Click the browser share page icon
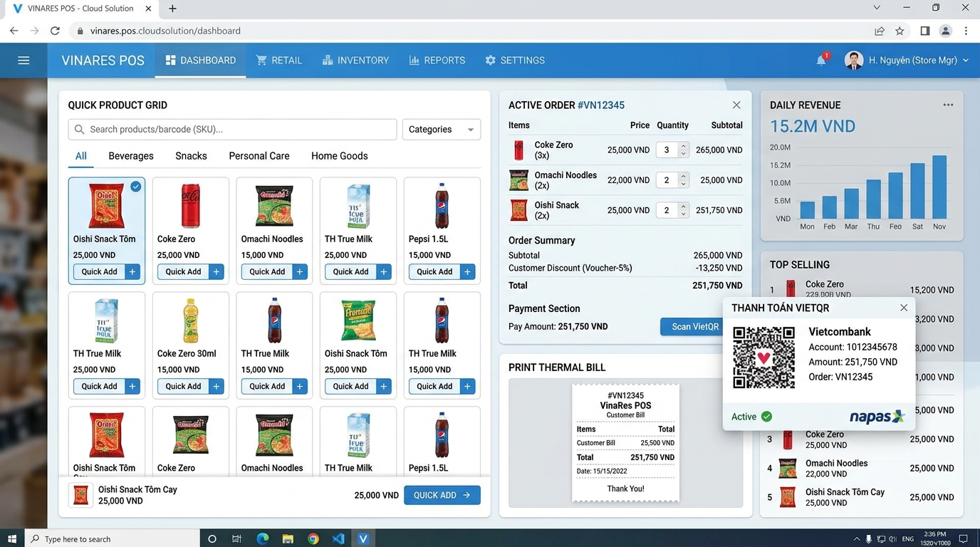Image resolution: width=980 pixels, height=547 pixels. [x=880, y=31]
